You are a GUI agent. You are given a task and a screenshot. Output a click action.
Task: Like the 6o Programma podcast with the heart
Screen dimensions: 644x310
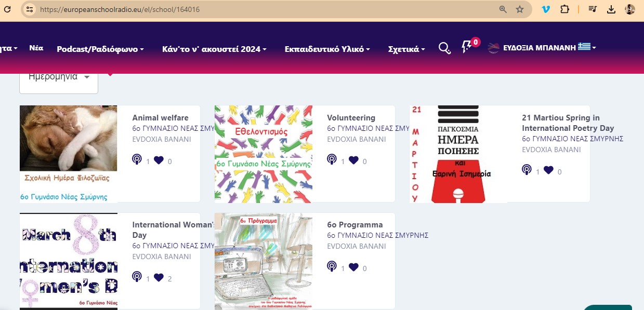pos(354,267)
